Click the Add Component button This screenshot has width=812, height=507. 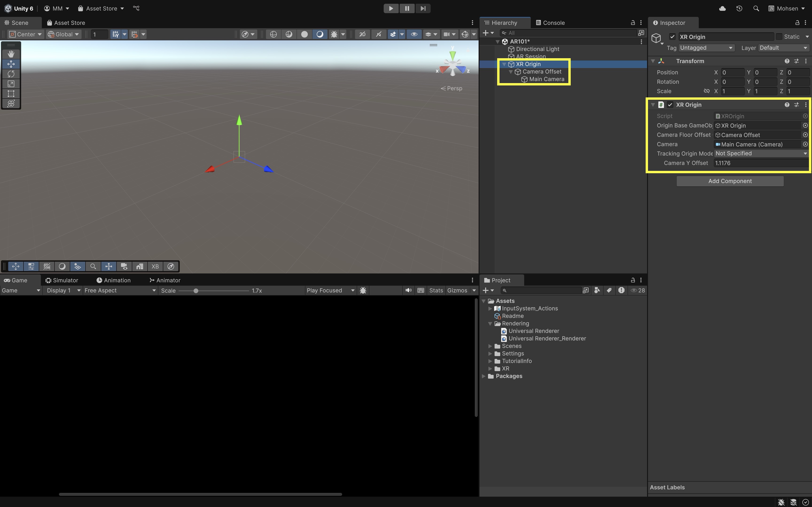[730, 181]
